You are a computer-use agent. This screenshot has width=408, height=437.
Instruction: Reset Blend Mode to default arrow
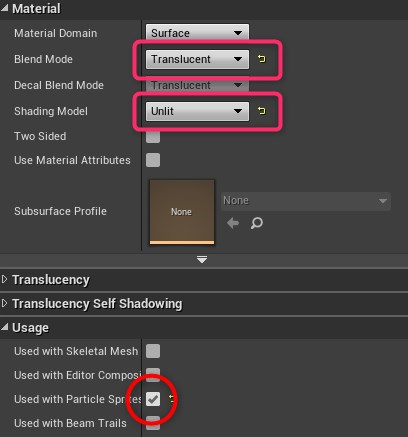pyautogui.click(x=262, y=59)
